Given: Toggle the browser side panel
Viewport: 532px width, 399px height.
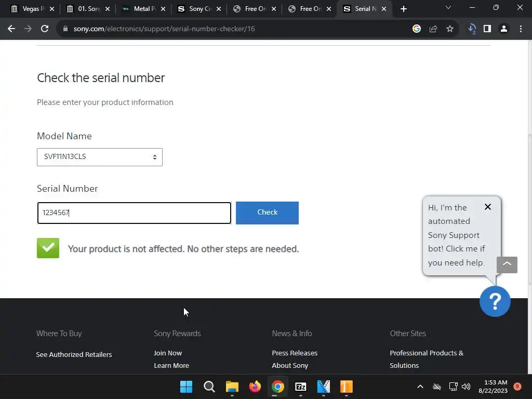Looking at the screenshot, I should tap(487, 29).
